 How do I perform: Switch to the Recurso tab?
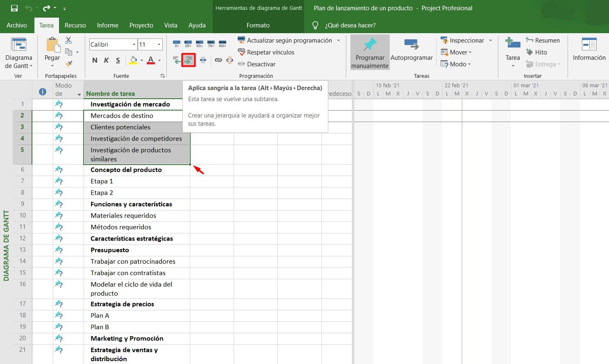[x=75, y=25]
